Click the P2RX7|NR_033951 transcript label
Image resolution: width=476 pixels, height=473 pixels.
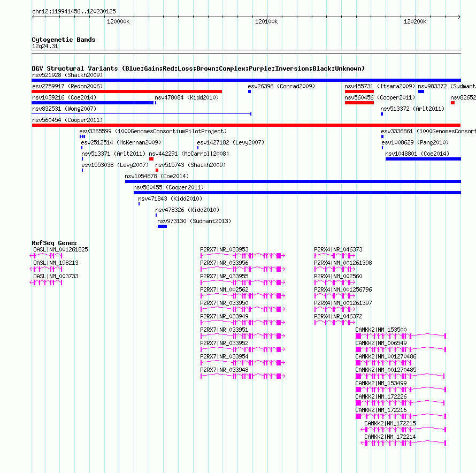(224, 330)
